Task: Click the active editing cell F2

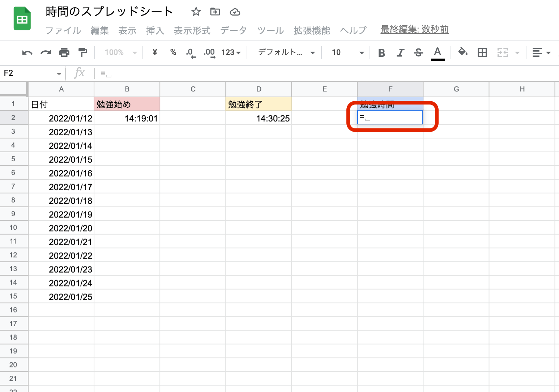Action: 390,117
